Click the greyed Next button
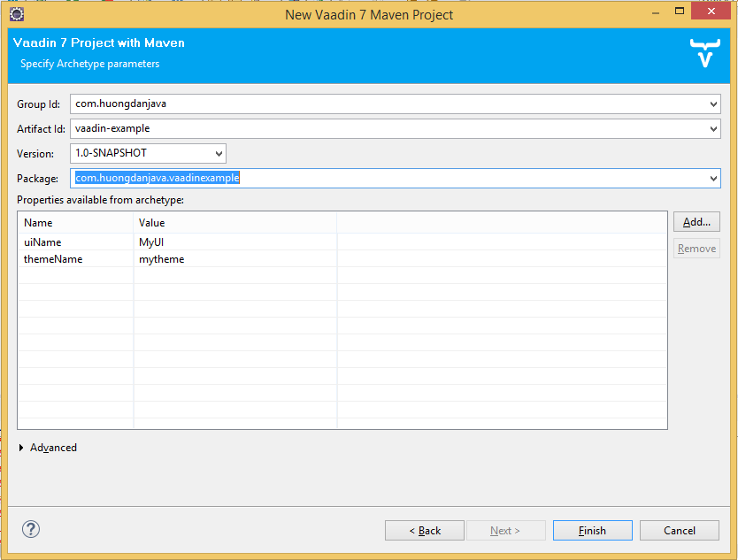 click(x=505, y=530)
